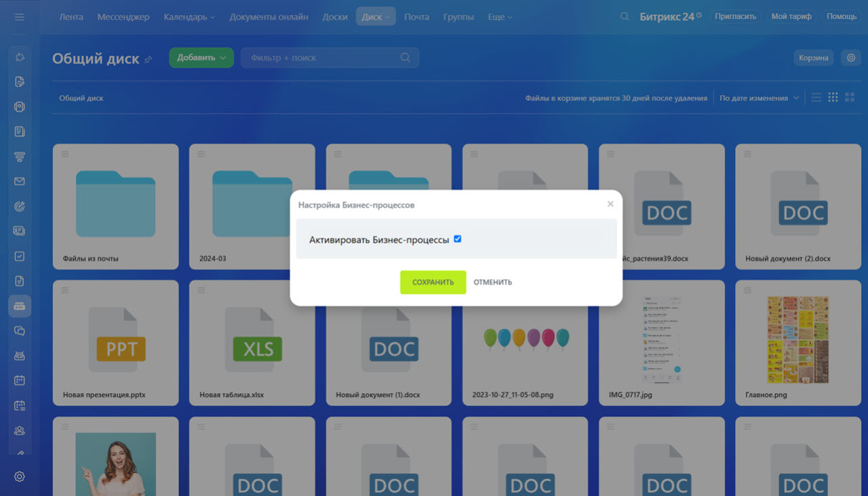Open the top edit-document icon in sidebar
Viewport: 868px width, 496px height.
click(20, 82)
